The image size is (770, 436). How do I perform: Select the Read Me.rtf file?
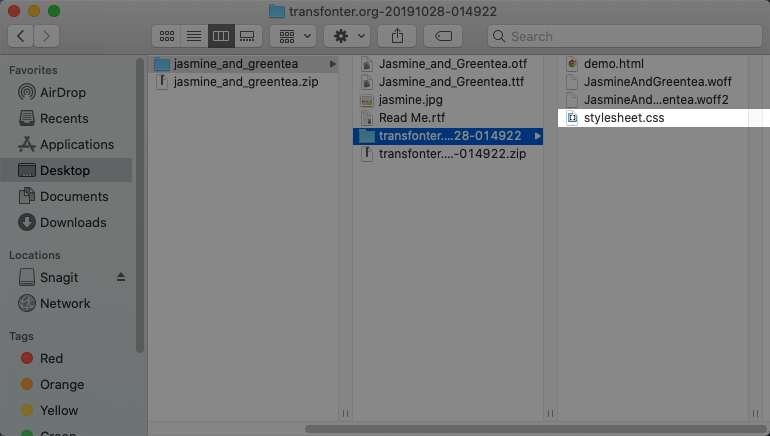tap(448, 118)
